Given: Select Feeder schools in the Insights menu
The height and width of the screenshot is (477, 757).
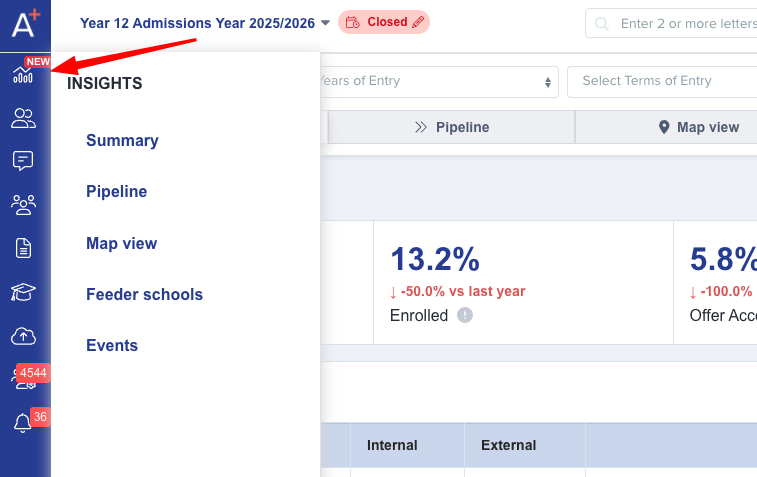Looking at the screenshot, I should (144, 295).
